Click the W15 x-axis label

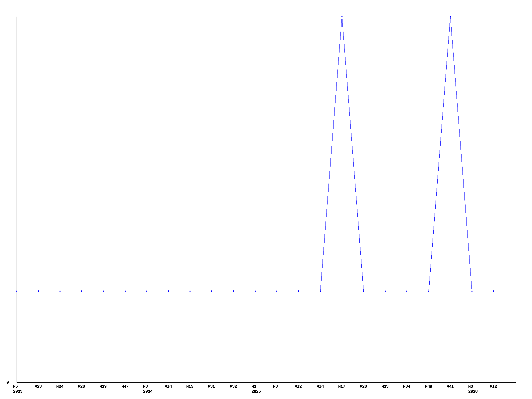tap(190, 386)
